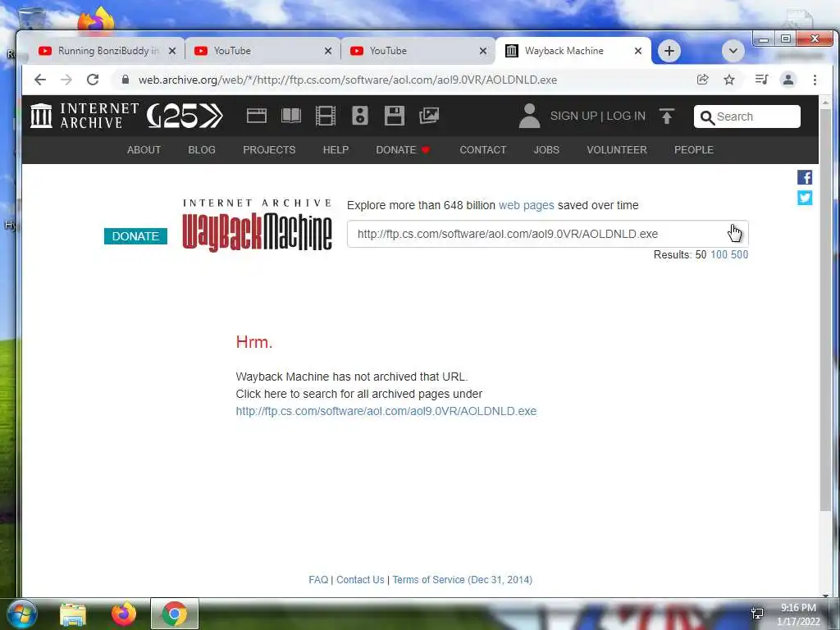Open the Software floppy disk icon
The image size is (840, 630).
click(395, 116)
